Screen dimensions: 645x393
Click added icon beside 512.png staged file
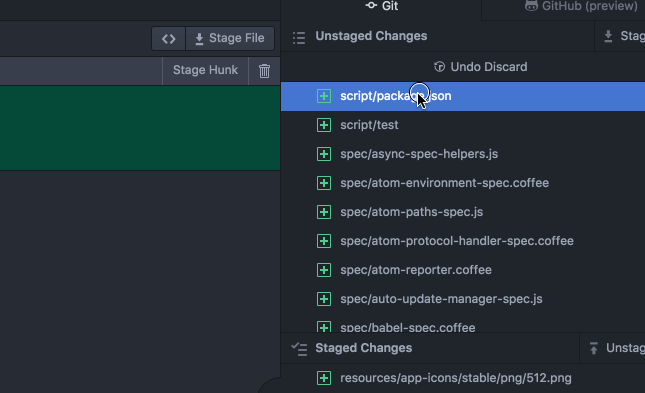[x=324, y=378]
